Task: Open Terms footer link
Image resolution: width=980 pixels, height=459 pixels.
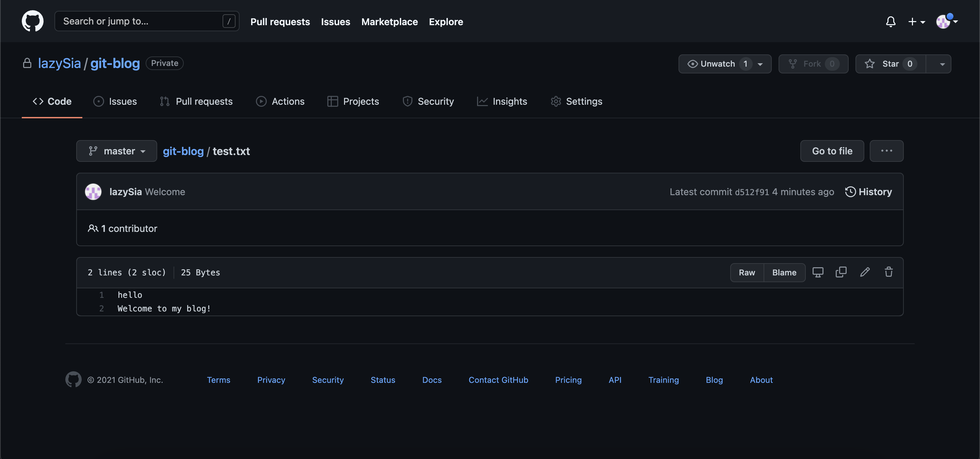Action: pyautogui.click(x=218, y=380)
